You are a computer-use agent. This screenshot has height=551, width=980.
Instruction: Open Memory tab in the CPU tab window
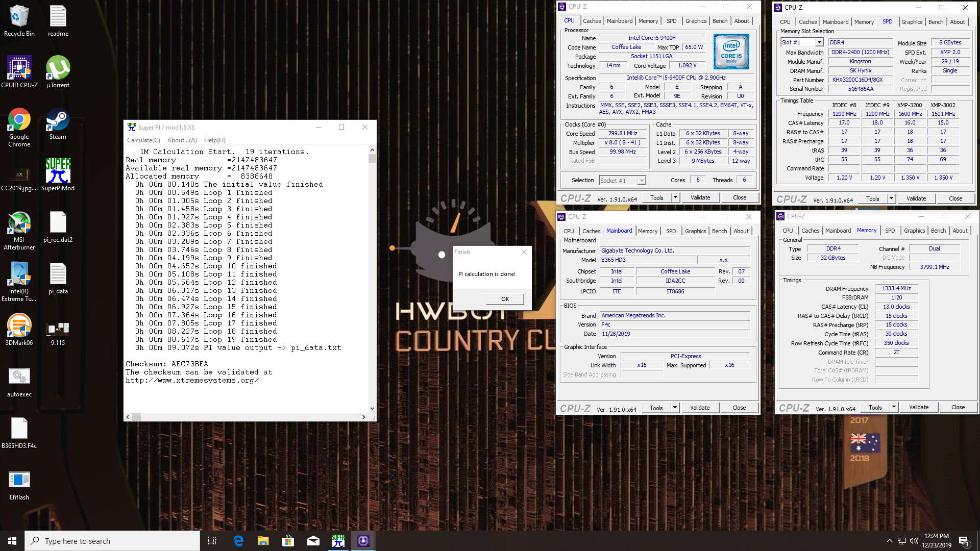(648, 21)
